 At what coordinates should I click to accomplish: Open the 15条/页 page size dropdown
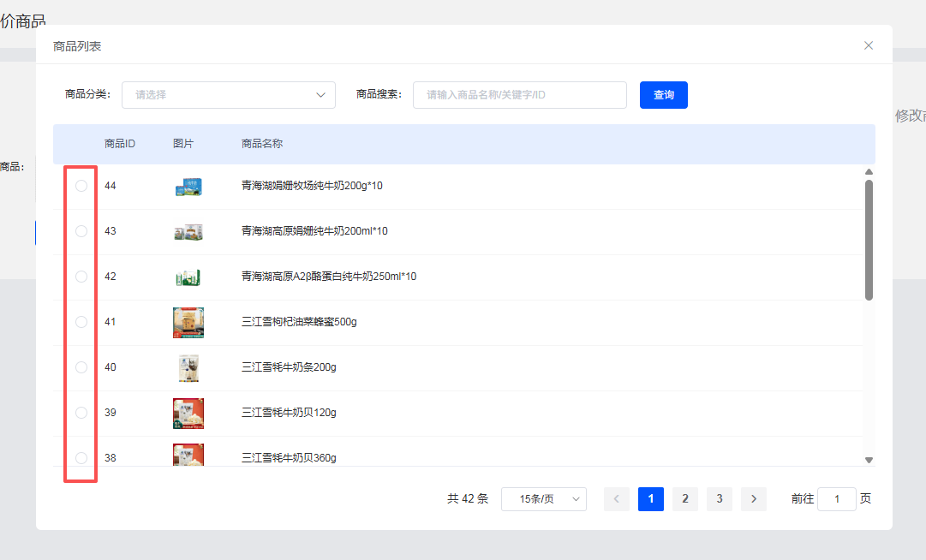pos(543,499)
